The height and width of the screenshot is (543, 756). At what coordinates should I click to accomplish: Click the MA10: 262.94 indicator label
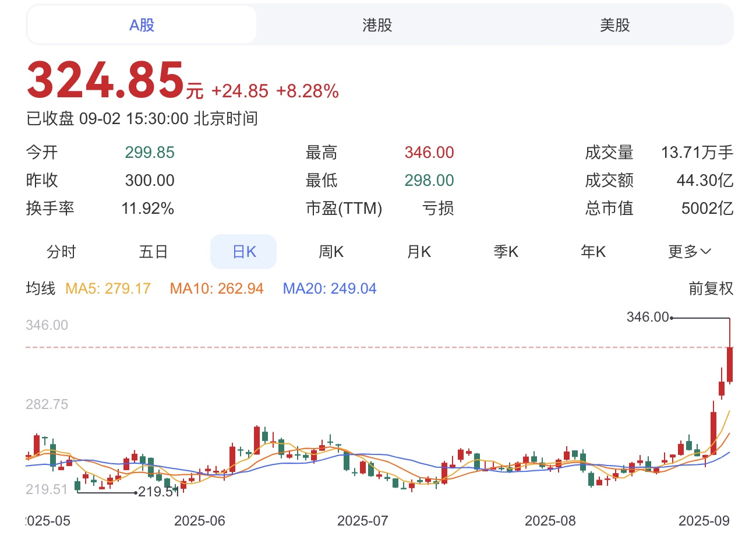point(217,288)
